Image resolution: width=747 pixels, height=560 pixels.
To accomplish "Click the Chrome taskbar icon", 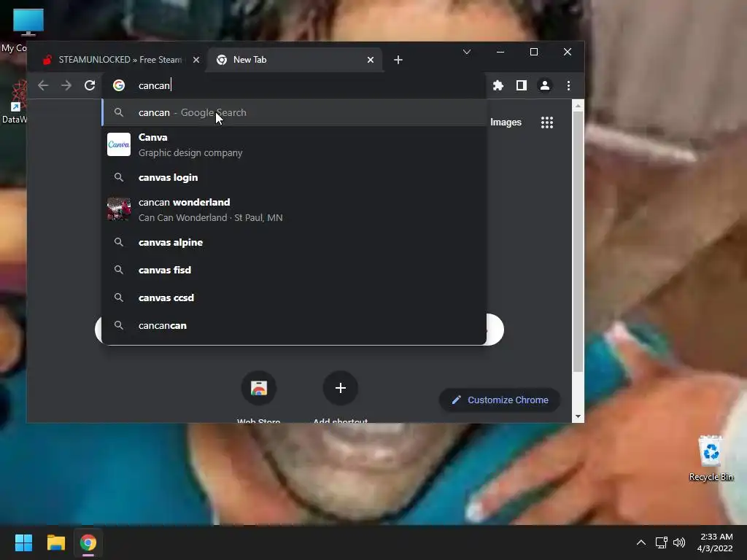I will pos(88,542).
